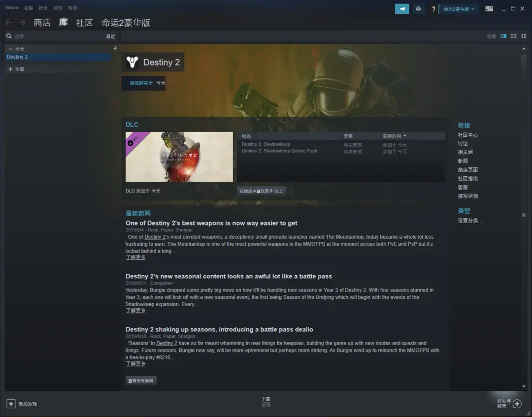Go to the 库 tab
The image size is (532, 417).
[64, 22]
